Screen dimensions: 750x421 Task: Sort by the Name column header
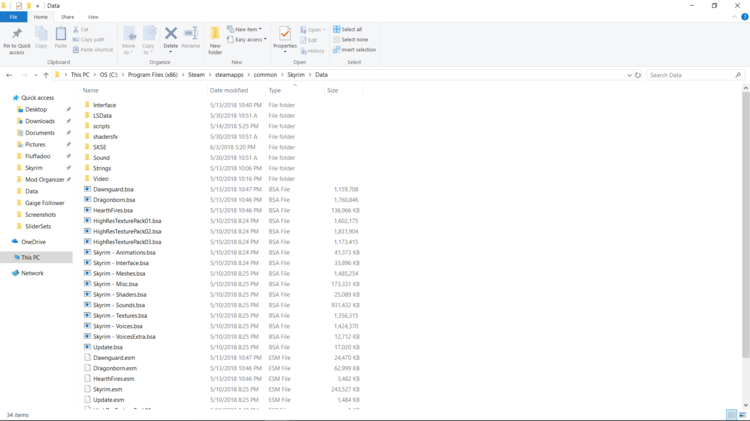point(144,90)
